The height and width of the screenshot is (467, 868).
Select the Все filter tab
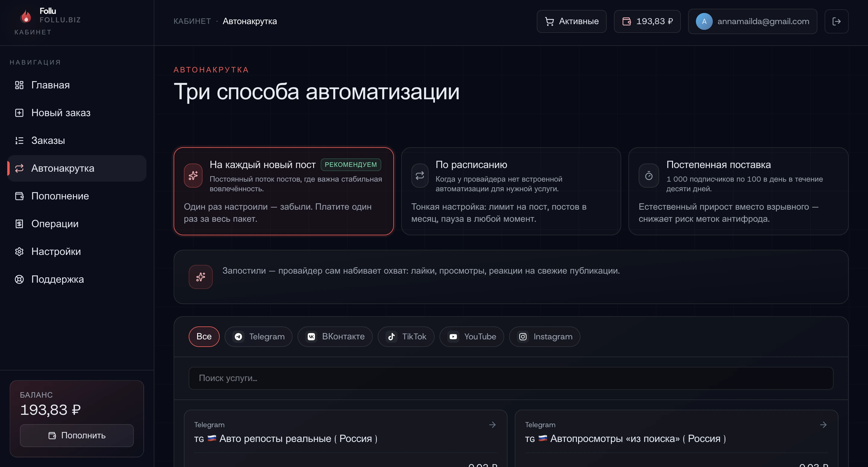204,336
